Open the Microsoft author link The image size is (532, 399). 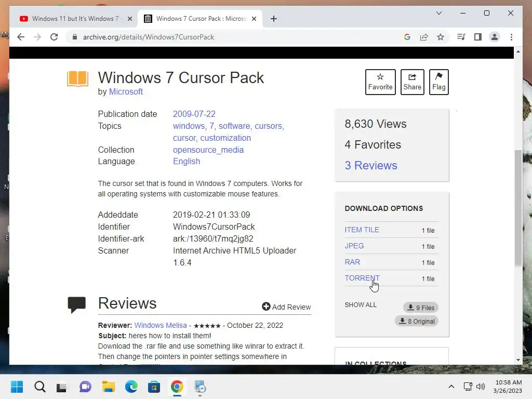126,91
